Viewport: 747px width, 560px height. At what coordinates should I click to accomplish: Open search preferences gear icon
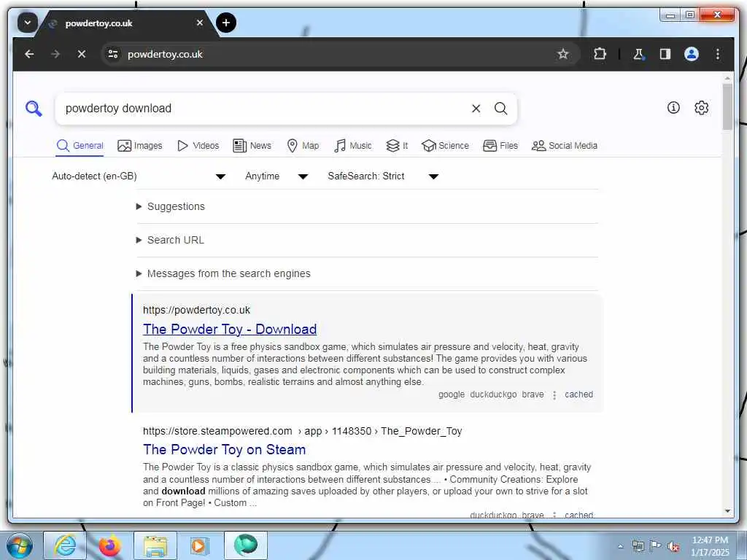coord(701,108)
